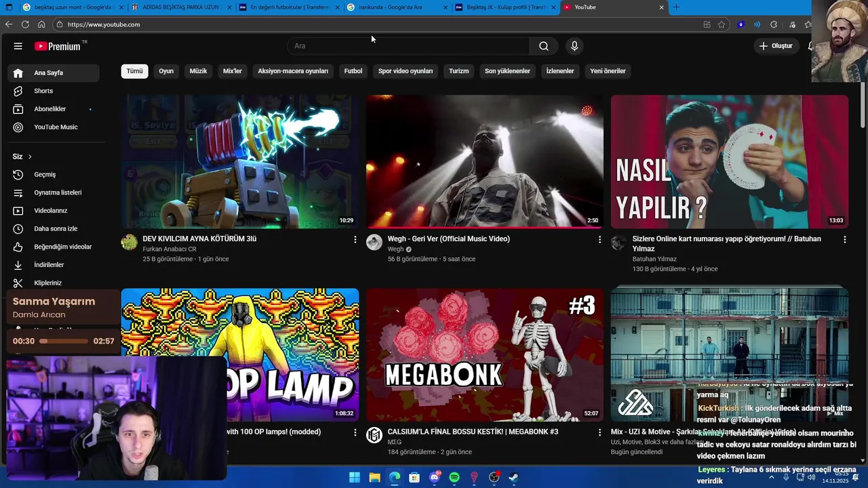The height and width of the screenshot is (488, 868).
Task: Select the Tümü filter chip
Action: pos(135,70)
